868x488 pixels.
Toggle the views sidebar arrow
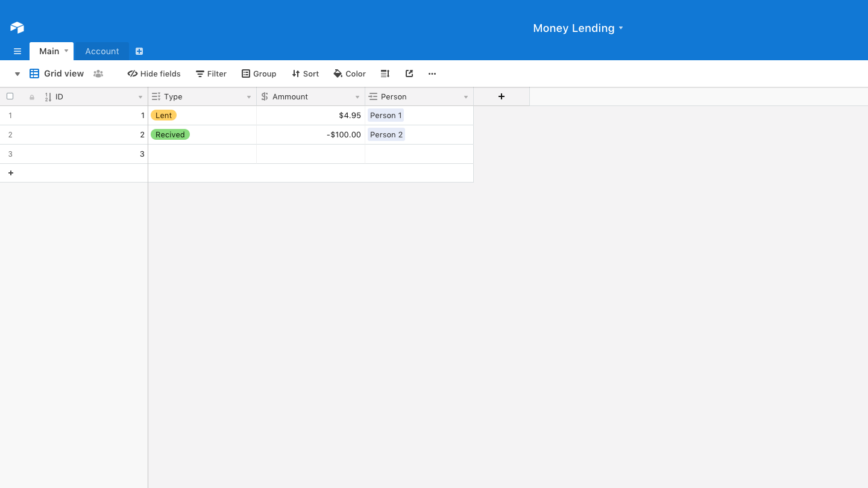[17, 74]
